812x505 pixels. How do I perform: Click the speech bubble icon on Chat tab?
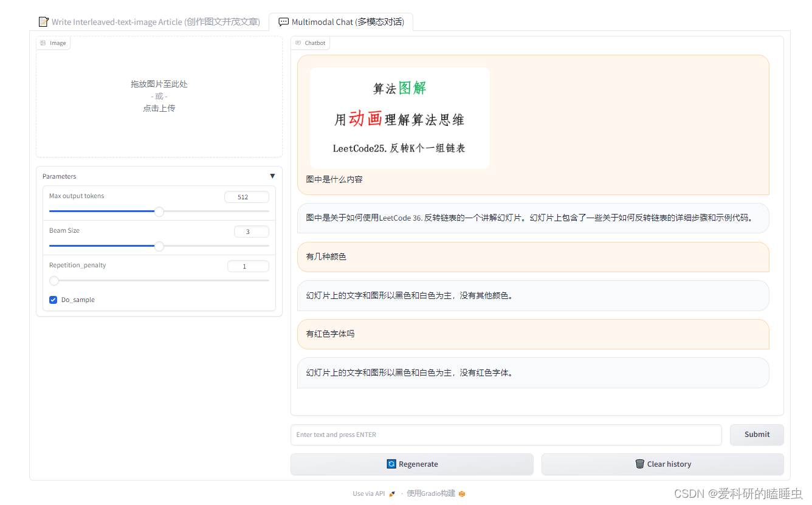point(283,22)
